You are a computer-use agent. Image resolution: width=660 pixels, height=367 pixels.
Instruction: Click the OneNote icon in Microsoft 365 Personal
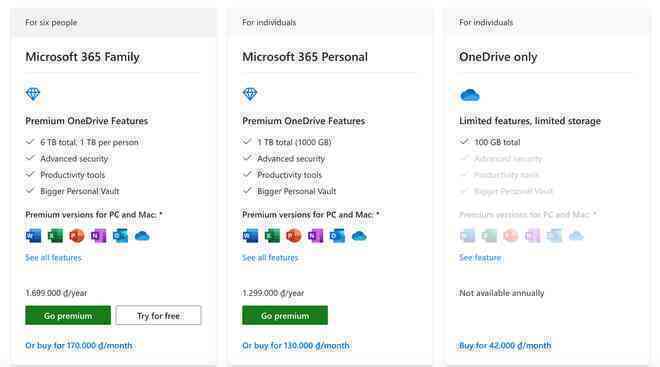tap(315, 236)
